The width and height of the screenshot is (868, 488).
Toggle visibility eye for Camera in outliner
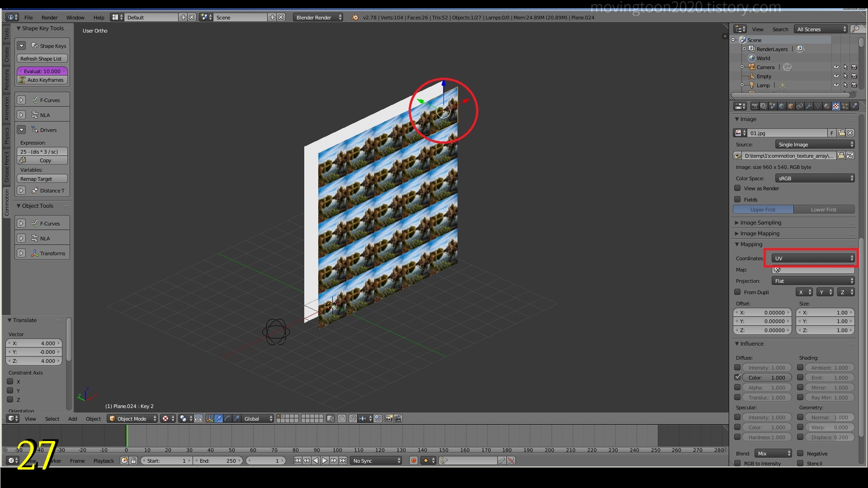pos(836,67)
